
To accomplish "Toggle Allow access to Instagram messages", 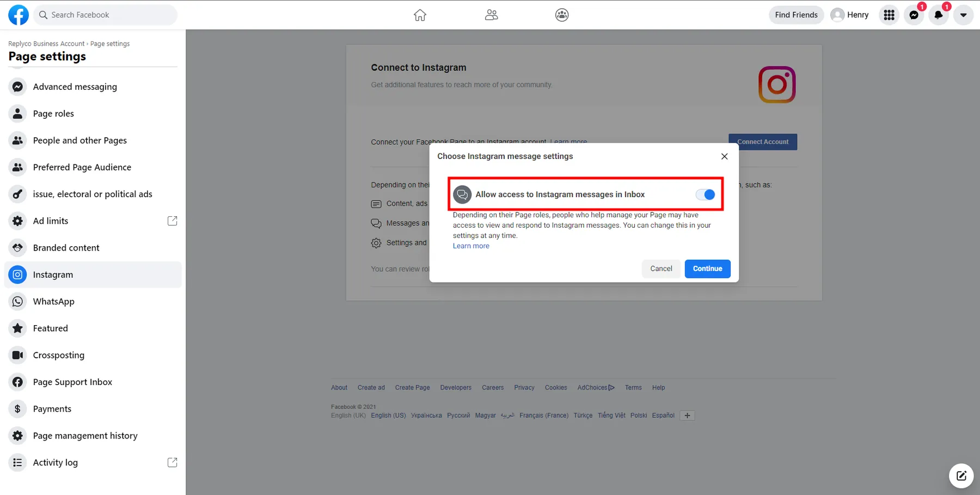I will (x=705, y=194).
